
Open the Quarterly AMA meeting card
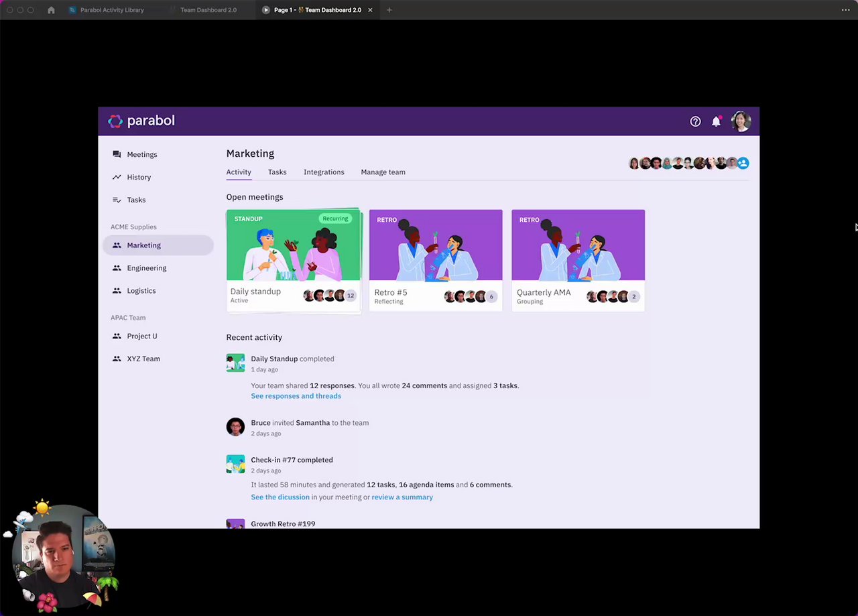[x=578, y=260]
